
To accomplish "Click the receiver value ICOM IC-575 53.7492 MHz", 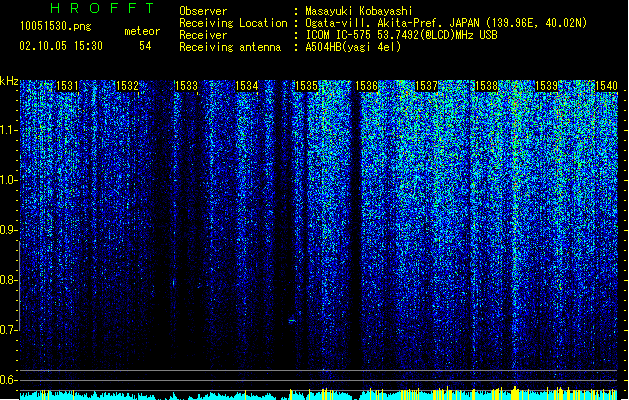I will [401, 35].
